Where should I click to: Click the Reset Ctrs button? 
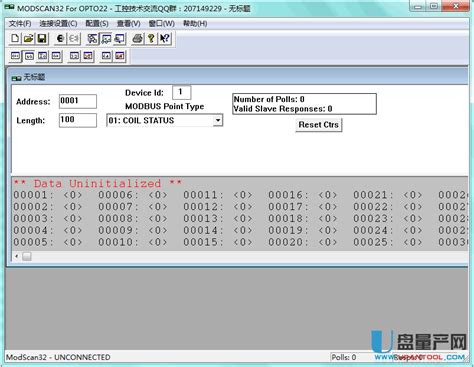[x=319, y=125]
